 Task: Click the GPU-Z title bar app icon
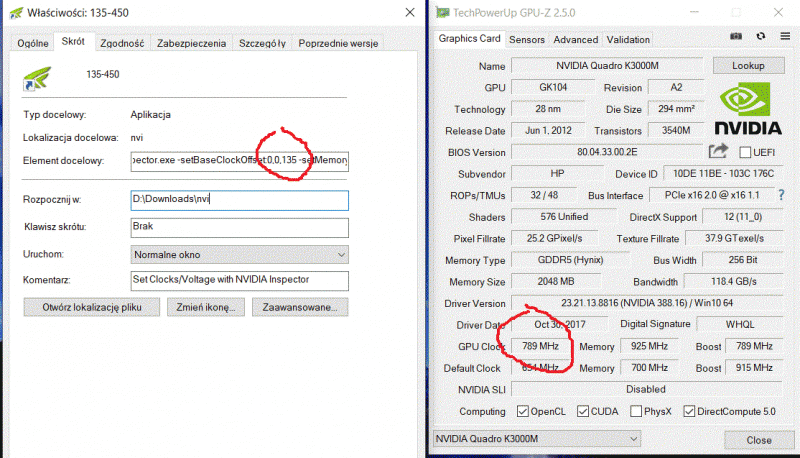tap(442, 12)
